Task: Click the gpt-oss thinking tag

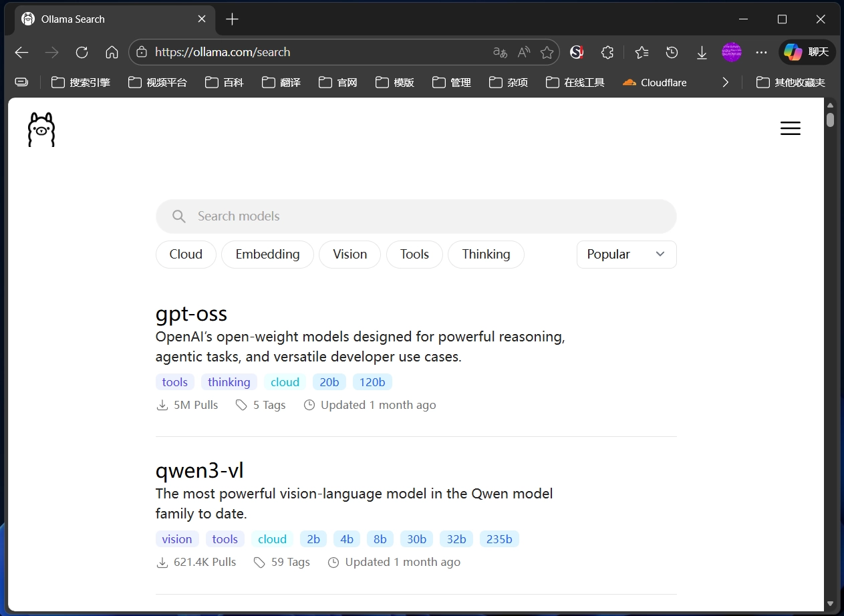Action: tap(229, 382)
